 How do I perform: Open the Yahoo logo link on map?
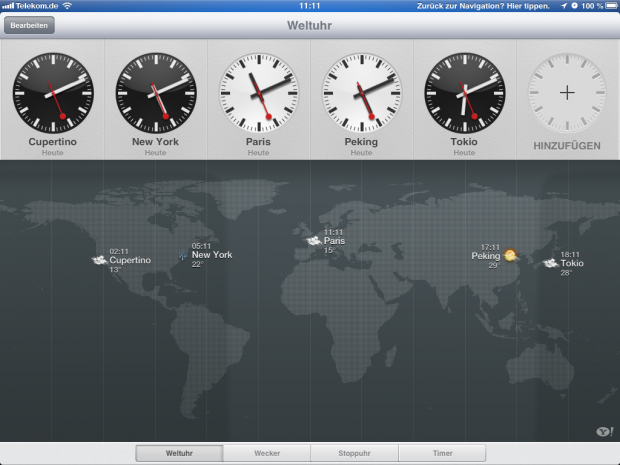603,431
